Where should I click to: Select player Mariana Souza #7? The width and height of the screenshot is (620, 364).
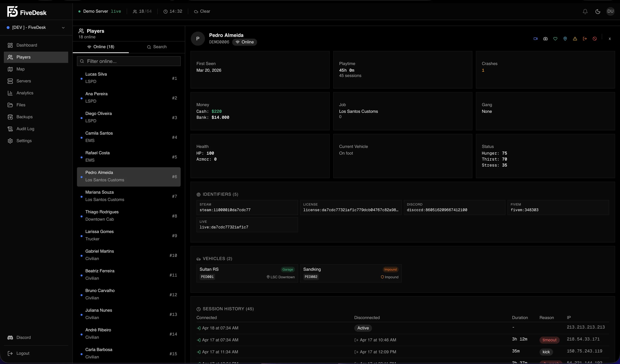pyautogui.click(x=129, y=196)
